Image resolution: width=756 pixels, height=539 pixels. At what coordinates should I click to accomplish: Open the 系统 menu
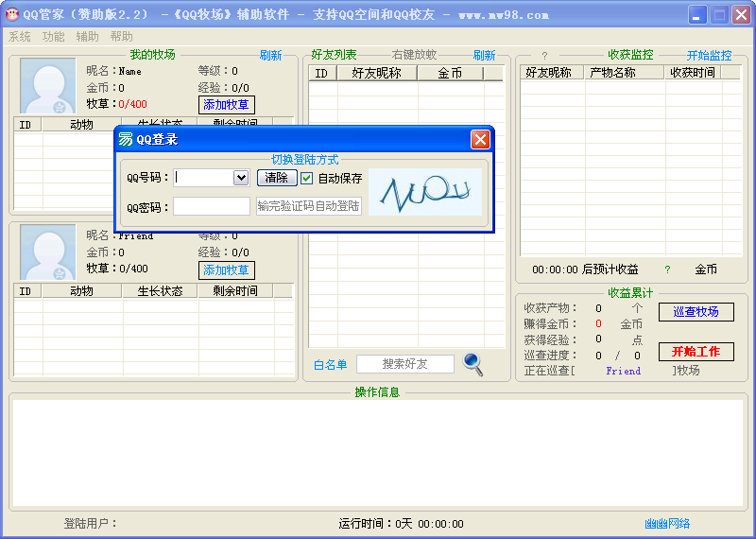20,37
